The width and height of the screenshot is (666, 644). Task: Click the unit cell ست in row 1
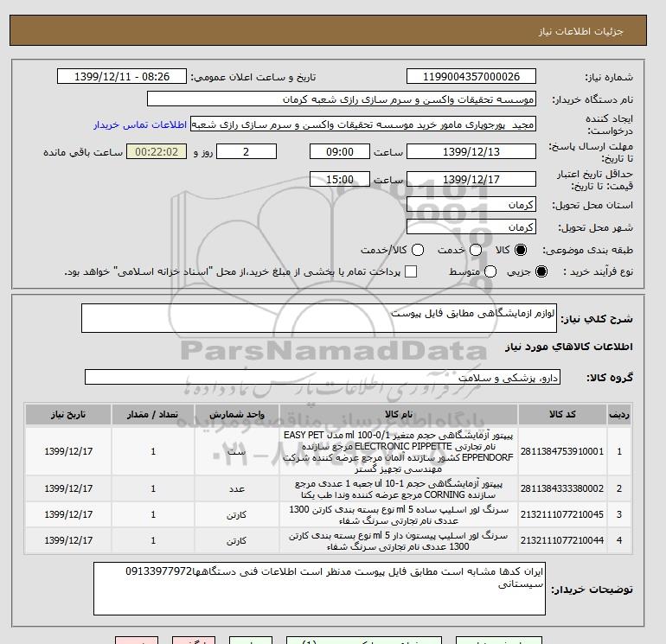click(237, 451)
